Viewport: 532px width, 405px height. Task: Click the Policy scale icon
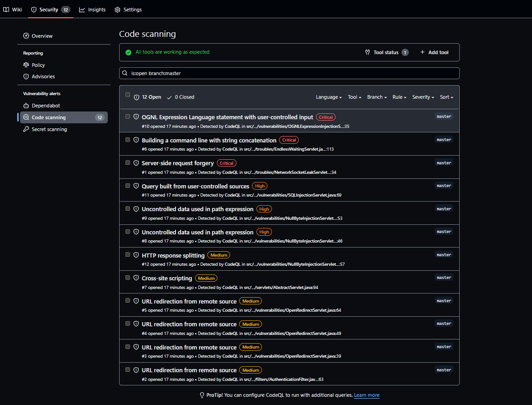[26, 65]
